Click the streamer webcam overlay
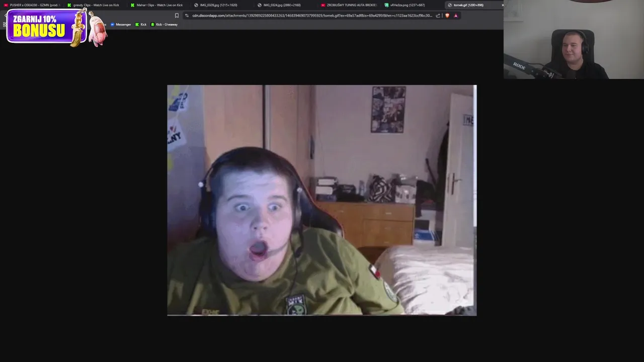644x362 pixels. coord(574,39)
